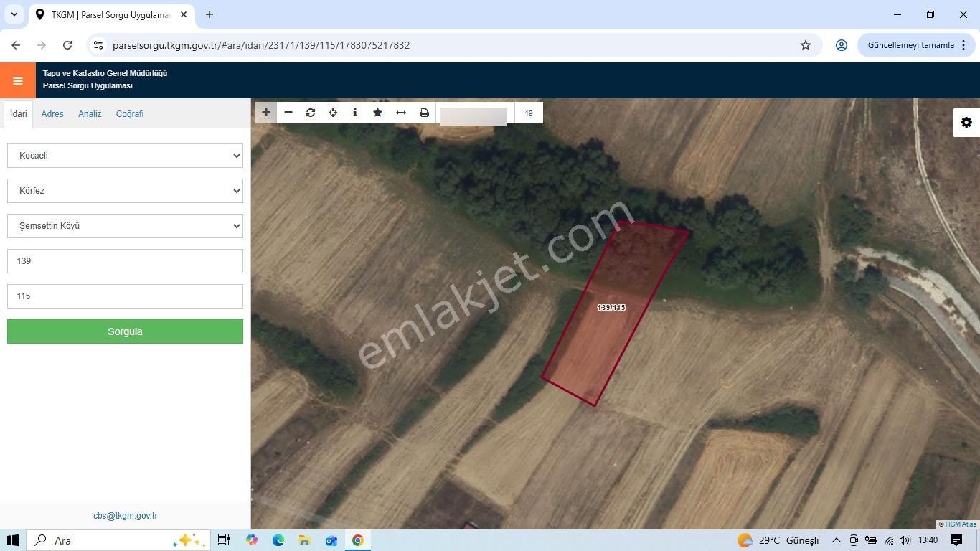Select the distance measure arrow tool

(401, 113)
